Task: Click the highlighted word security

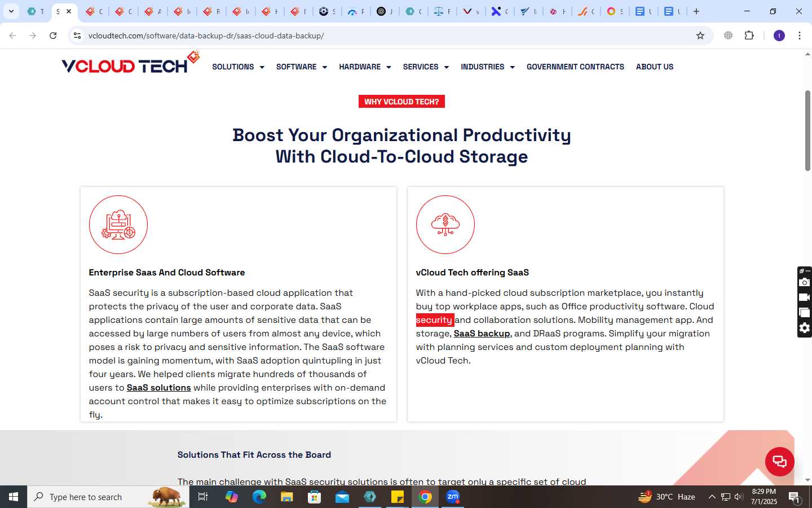Action: 434,320
